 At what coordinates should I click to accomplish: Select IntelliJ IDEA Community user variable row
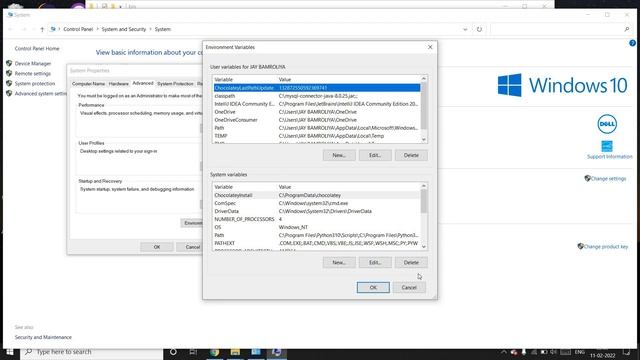tap(317, 104)
